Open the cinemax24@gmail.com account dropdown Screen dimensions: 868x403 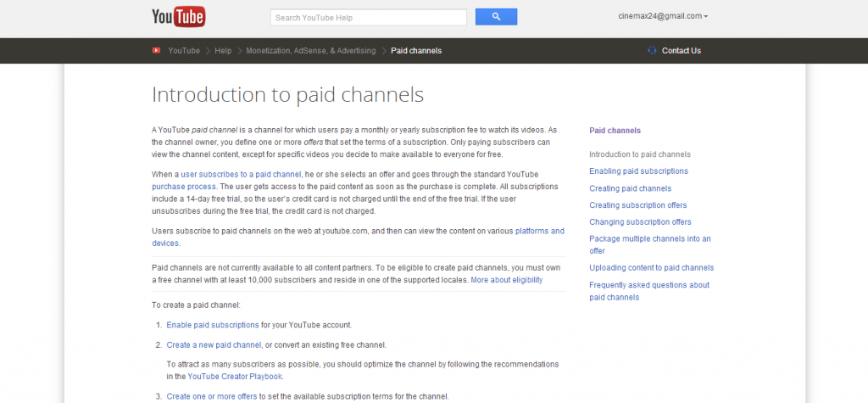(663, 16)
